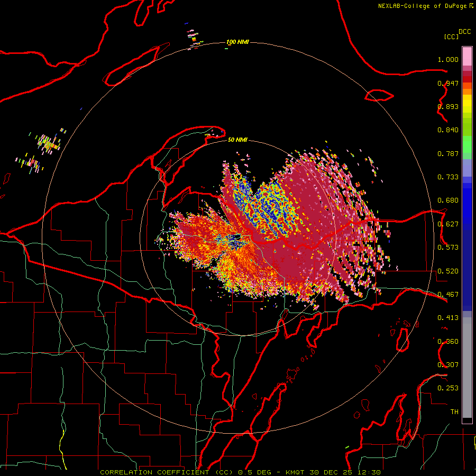Image resolution: width=476 pixels, height=476 pixels.
Task: Click the 0.573 scale value
Action: coord(448,248)
